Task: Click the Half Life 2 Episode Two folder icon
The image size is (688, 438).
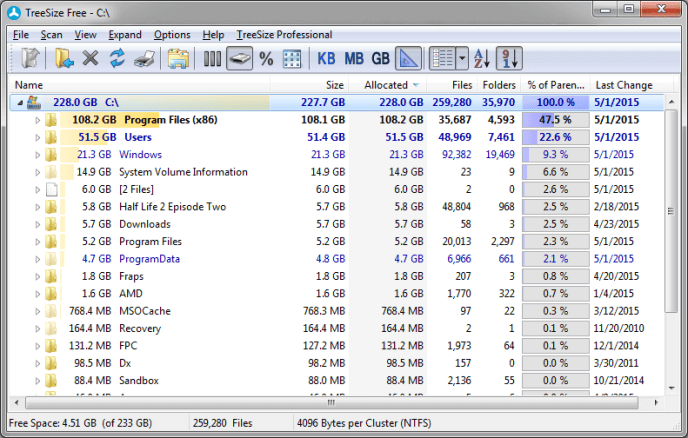Action: [50, 207]
